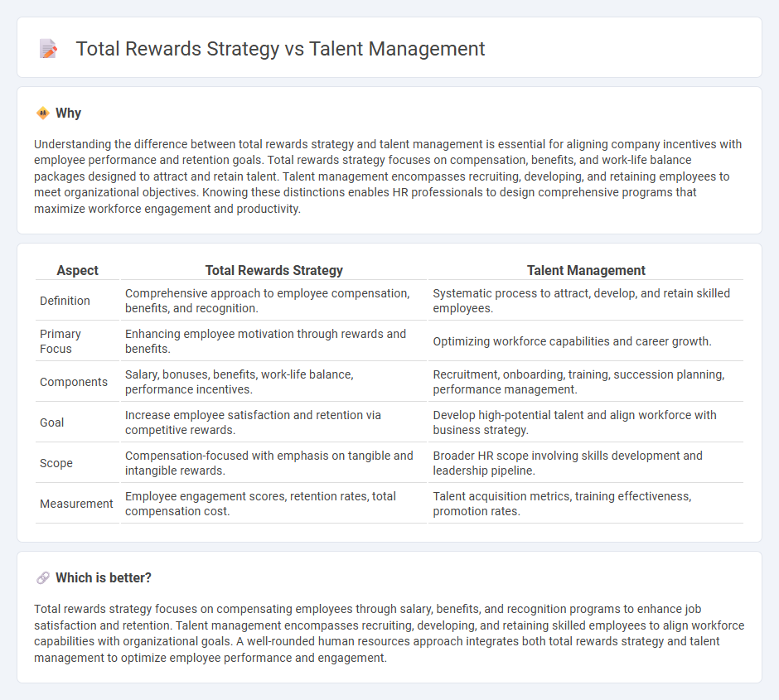Click the 'Why' section heading
779x700 pixels.
68,113
